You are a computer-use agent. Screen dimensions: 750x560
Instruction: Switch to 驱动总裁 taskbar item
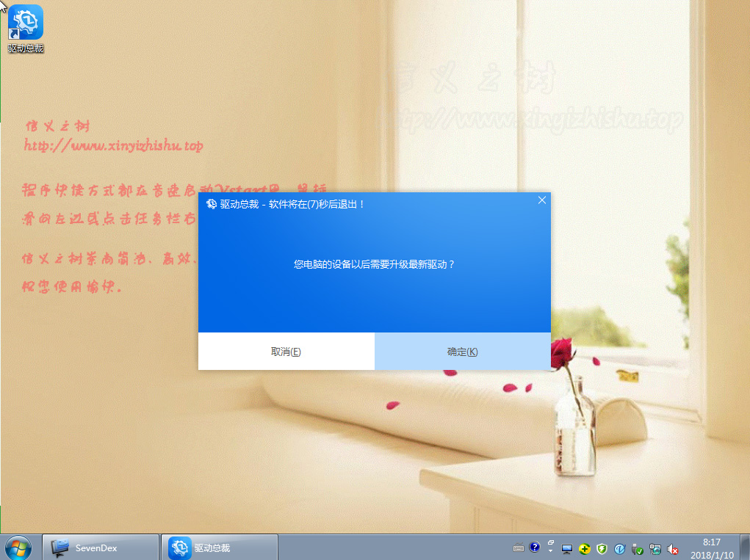[x=219, y=548]
